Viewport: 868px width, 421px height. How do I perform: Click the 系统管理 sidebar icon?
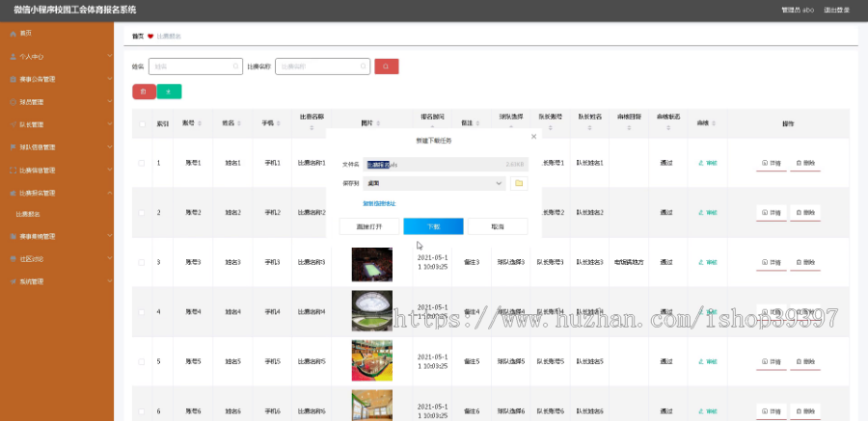pos(14,281)
